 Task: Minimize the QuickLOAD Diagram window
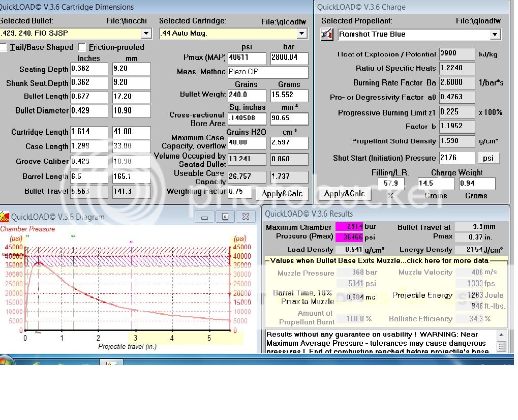(x=204, y=217)
